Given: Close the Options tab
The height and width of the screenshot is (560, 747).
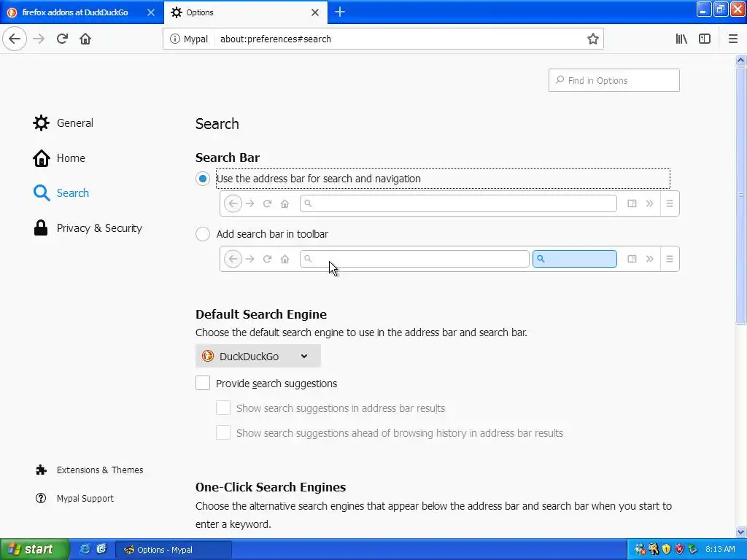Looking at the screenshot, I should (x=315, y=12).
